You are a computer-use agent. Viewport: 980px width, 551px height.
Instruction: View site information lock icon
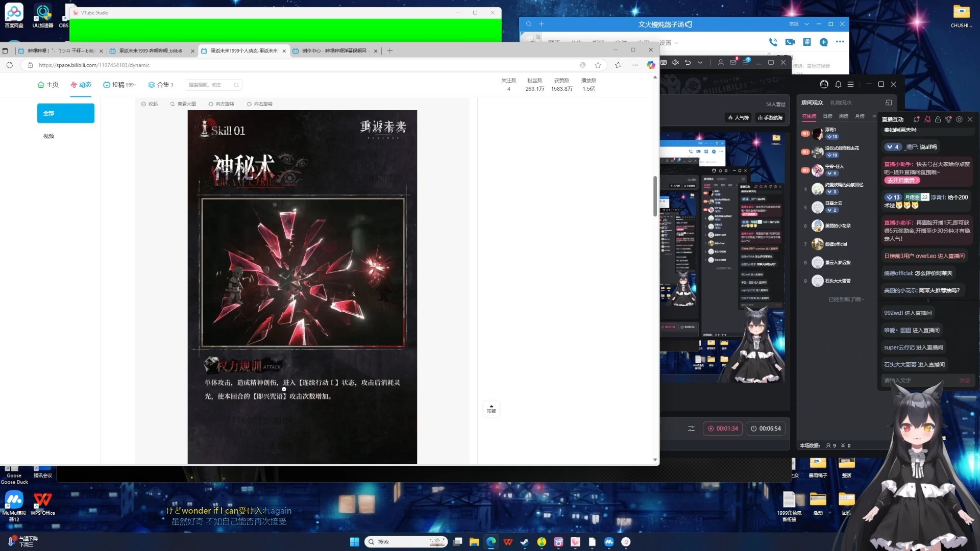[x=30, y=65]
